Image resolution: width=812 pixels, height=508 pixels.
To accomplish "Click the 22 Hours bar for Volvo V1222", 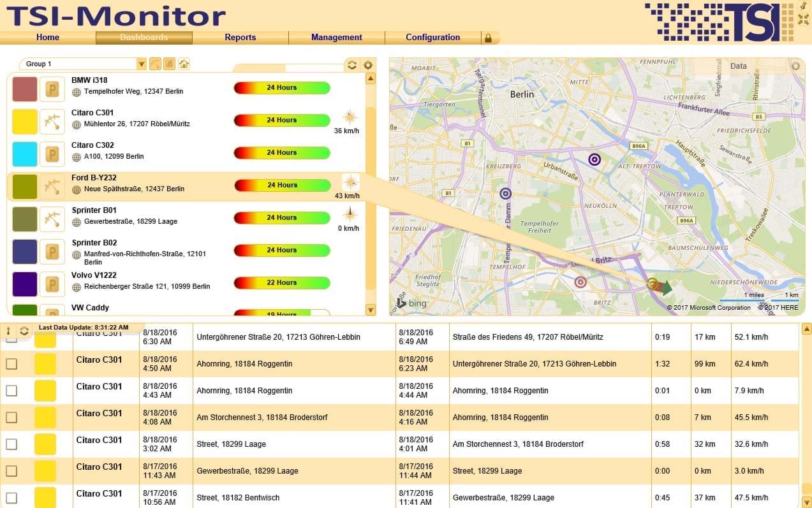I will pos(282,283).
